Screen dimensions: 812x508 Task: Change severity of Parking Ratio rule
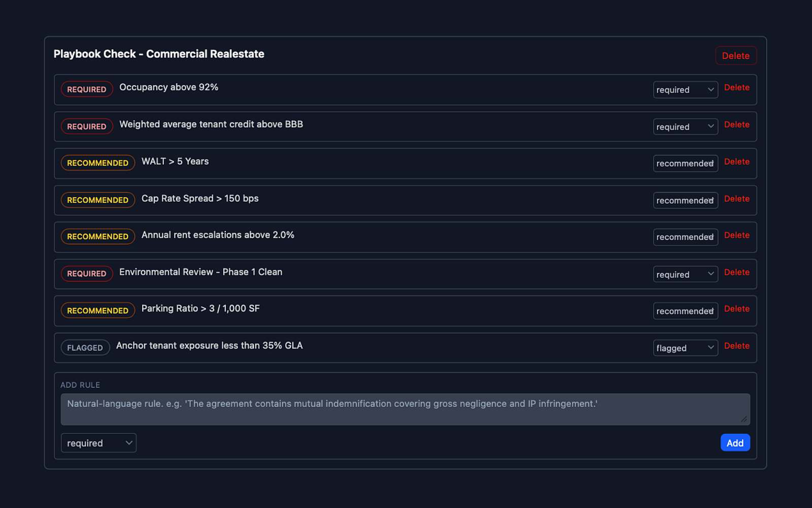(685, 311)
